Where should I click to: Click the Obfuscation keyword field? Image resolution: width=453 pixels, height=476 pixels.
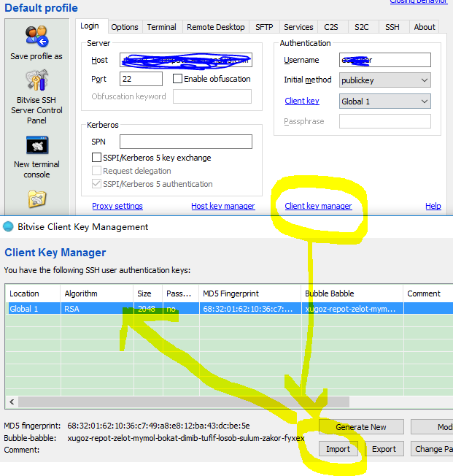pos(212,96)
